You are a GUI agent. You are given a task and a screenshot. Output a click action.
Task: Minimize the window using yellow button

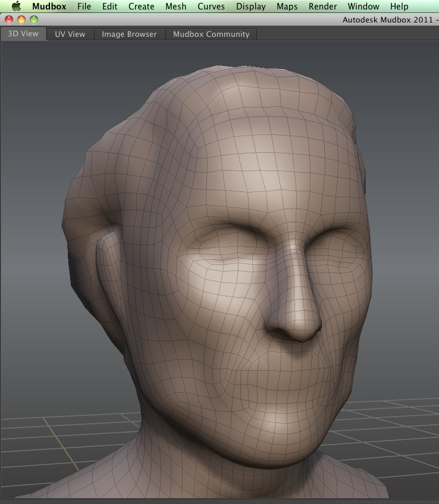(x=21, y=20)
